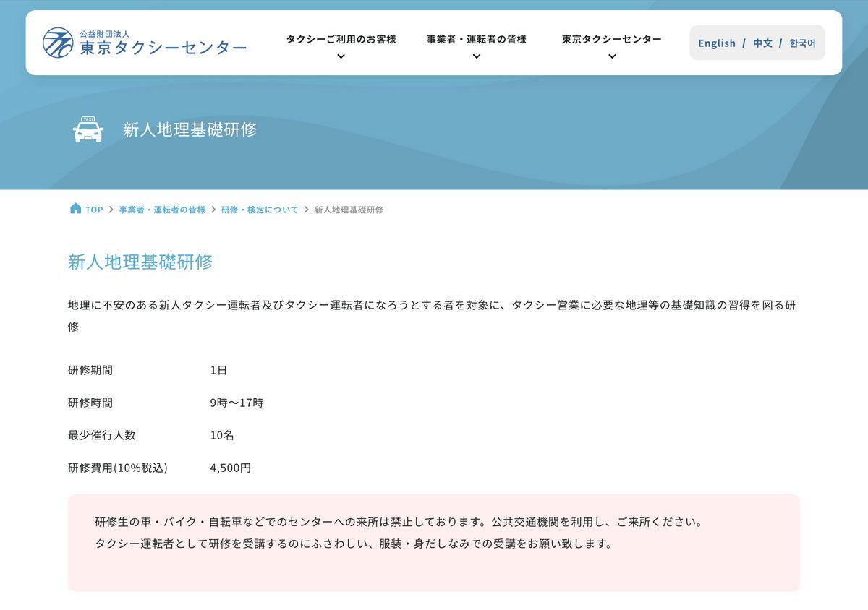The width and height of the screenshot is (868, 610).
Task: Click the home icon in breadcrumb
Action: point(75,208)
